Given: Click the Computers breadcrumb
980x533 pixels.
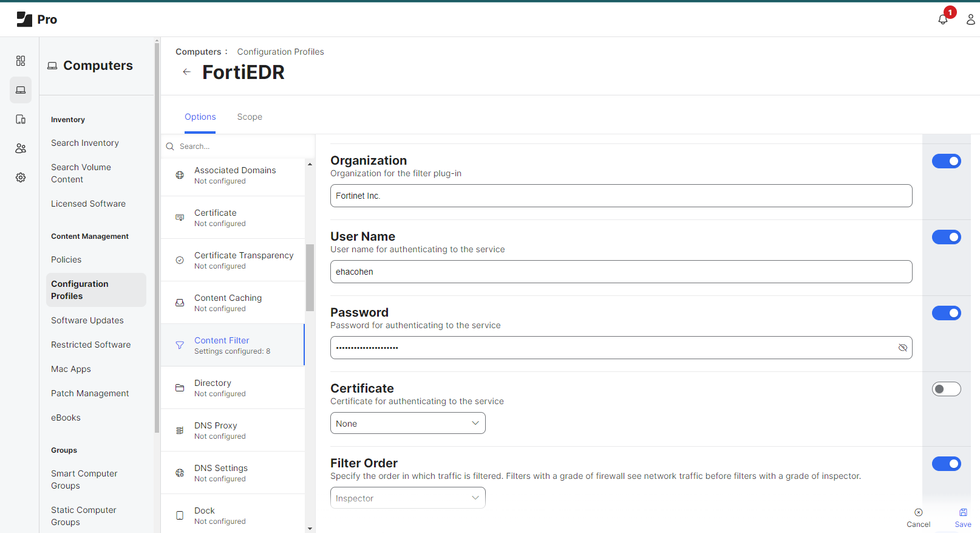Looking at the screenshot, I should pos(199,52).
